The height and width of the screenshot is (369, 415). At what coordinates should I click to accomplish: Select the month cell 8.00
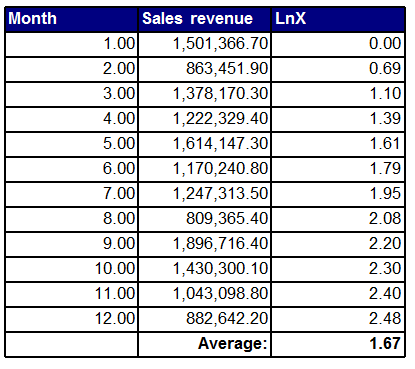[x=72, y=219]
